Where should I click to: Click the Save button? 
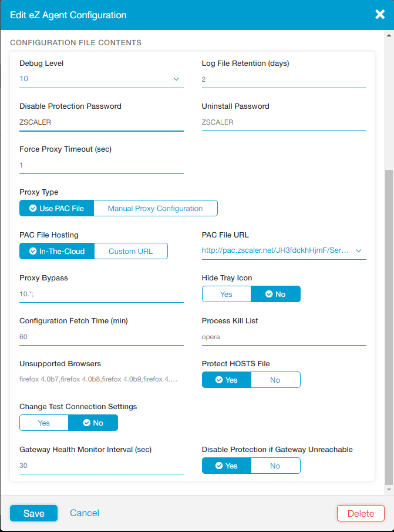pos(33,513)
